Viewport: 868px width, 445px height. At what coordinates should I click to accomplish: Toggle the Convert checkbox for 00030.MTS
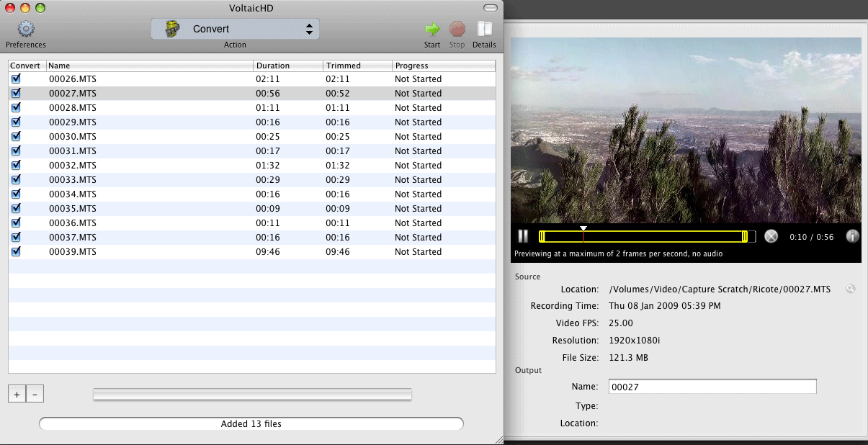coord(16,137)
